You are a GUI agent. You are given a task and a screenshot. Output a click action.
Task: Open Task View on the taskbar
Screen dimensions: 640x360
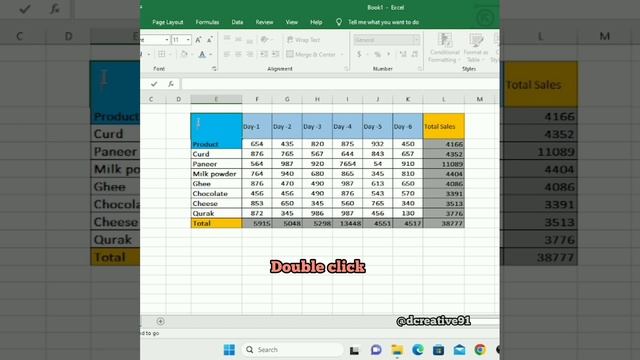pos(354,350)
